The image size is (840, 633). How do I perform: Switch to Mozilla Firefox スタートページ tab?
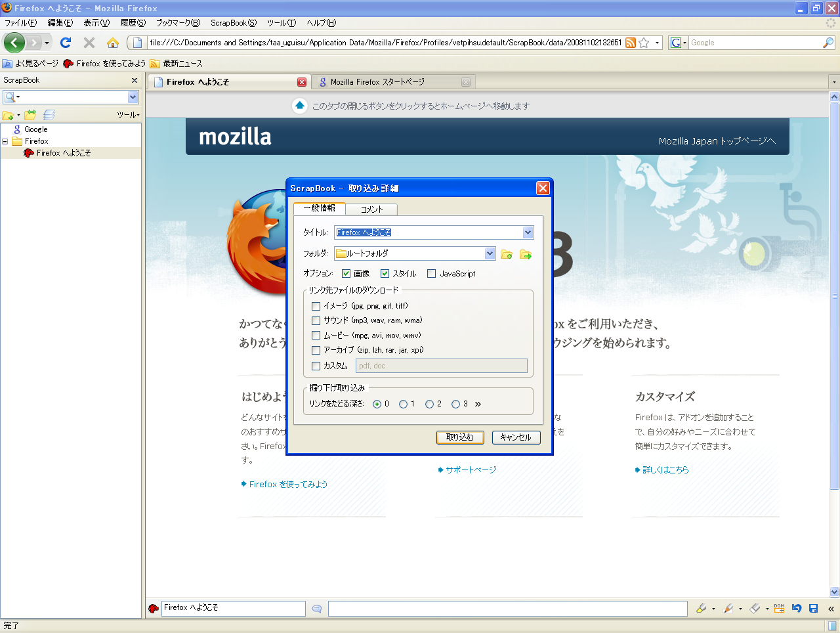394,82
